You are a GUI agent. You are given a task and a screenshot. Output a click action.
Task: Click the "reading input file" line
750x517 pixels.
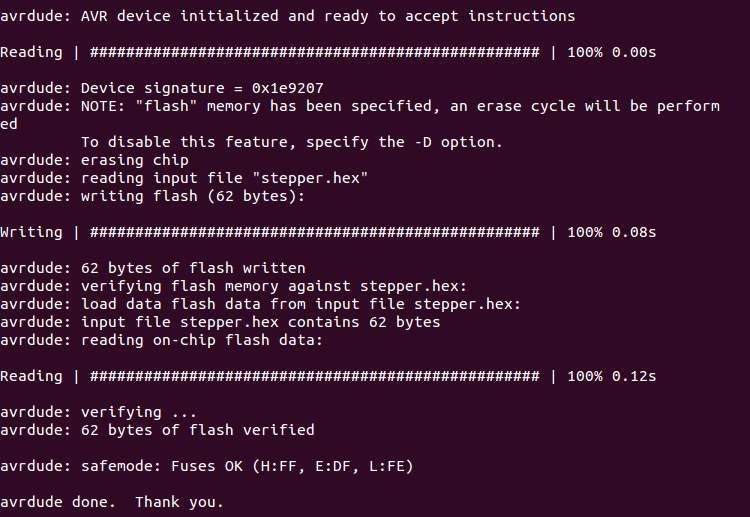(x=184, y=178)
